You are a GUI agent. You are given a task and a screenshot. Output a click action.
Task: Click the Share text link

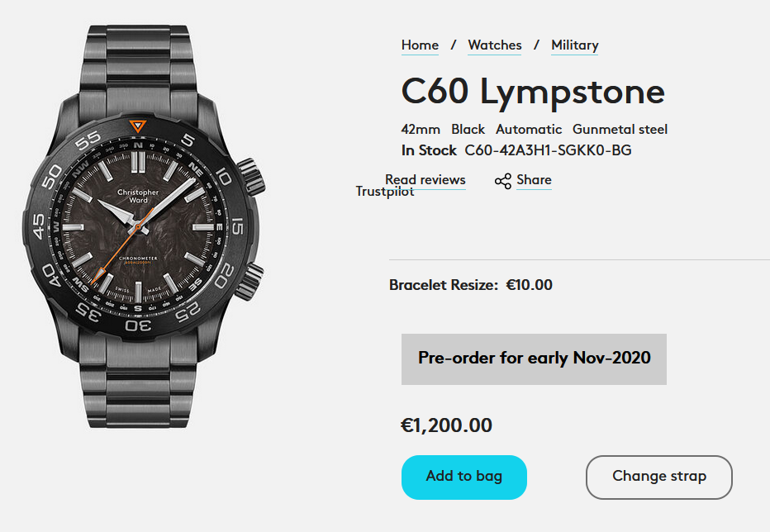coord(534,180)
